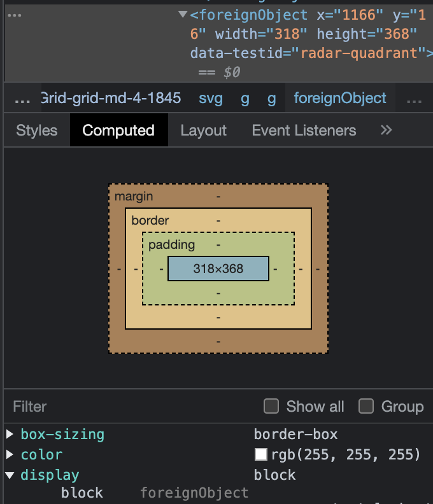Click the padding top value dash
Image resolution: width=433 pixels, height=504 pixels.
tap(218, 245)
